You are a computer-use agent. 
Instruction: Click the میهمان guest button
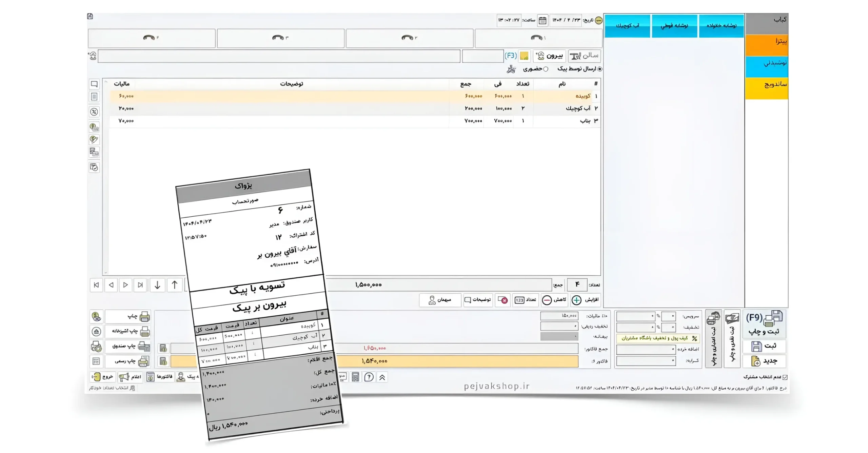coord(440,300)
